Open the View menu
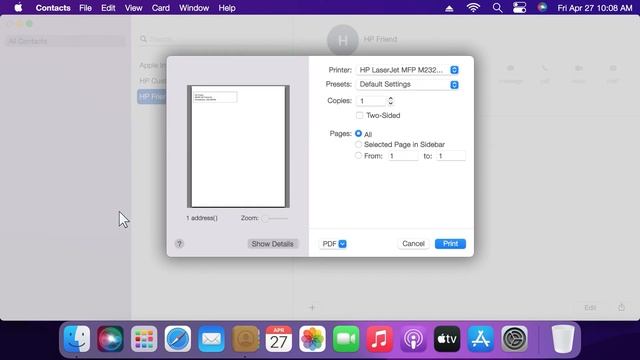This screenshot has height=360, width=640. tap(133, 8)
